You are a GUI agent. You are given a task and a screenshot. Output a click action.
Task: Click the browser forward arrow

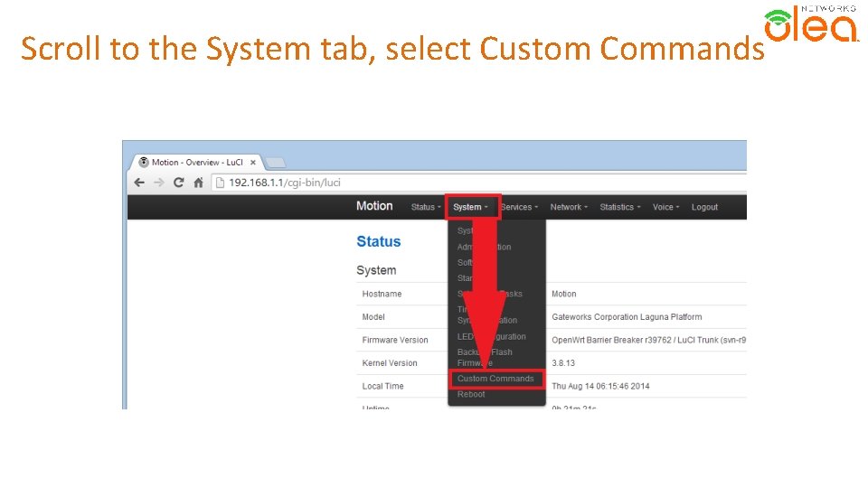[159, 183]
